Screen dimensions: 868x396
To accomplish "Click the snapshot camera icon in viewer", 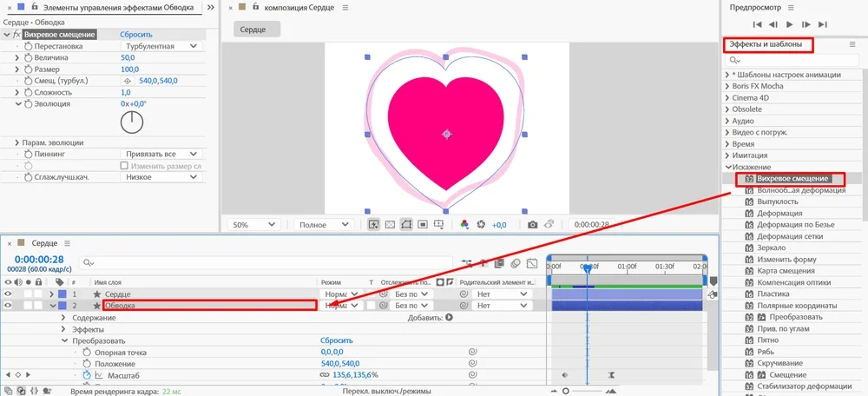I will point(533,225).
